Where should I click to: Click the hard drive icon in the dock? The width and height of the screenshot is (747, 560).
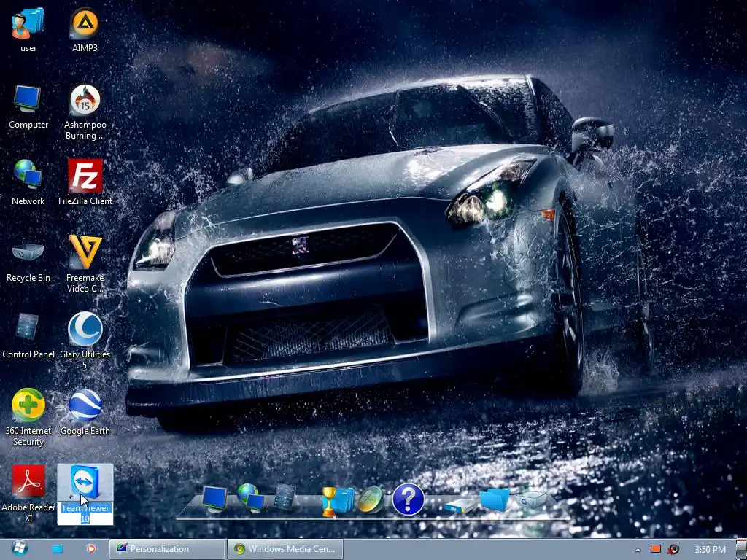460,505
